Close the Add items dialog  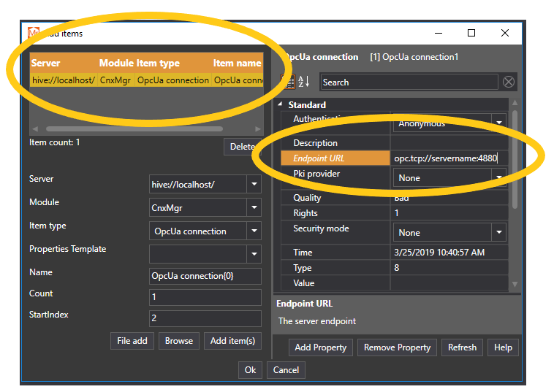click(x=505, y=33)
